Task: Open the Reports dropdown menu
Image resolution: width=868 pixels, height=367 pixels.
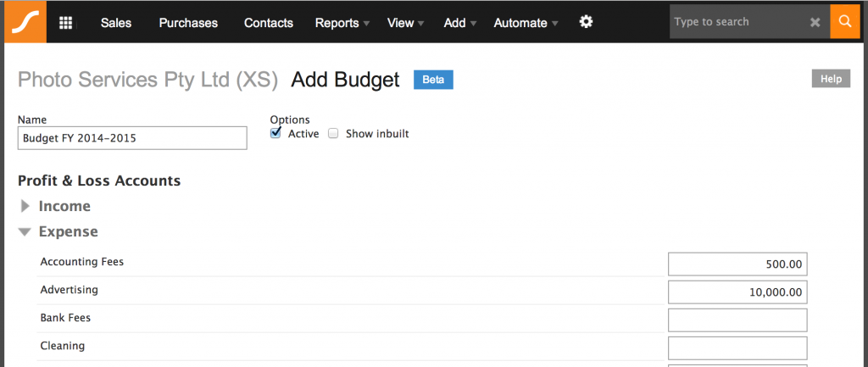Action: tap(342, 23)
